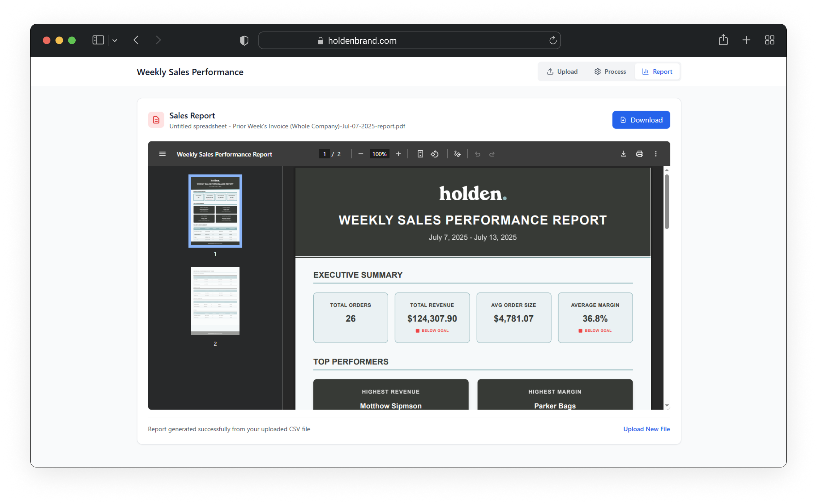This screenshot has height=504, width=817.
Task: Click the PDF page number field
Action: [324, 154]
